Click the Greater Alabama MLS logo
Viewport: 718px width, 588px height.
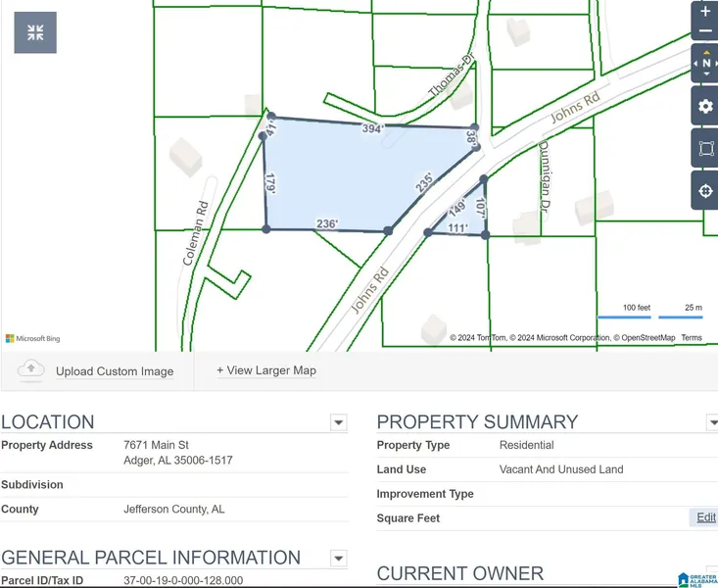pos(695,578)
